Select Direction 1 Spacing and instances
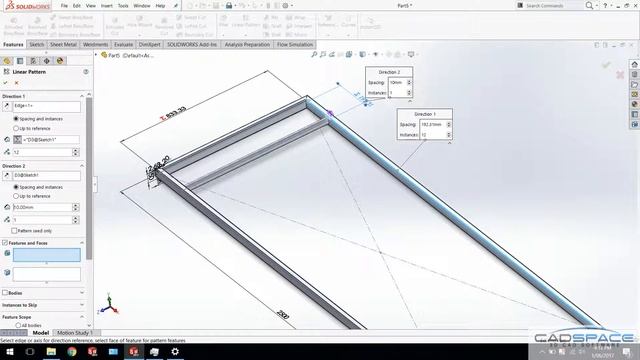640x360 pixels. point(16,119)
